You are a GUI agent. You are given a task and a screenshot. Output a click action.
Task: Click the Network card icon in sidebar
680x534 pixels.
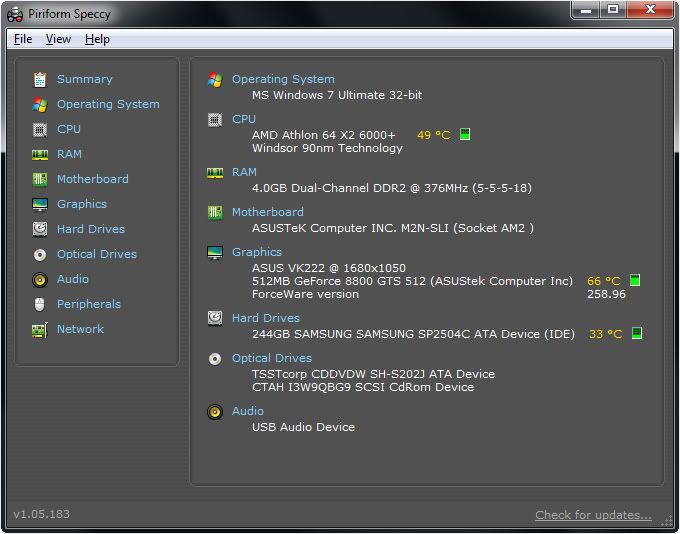click(40, 330)
